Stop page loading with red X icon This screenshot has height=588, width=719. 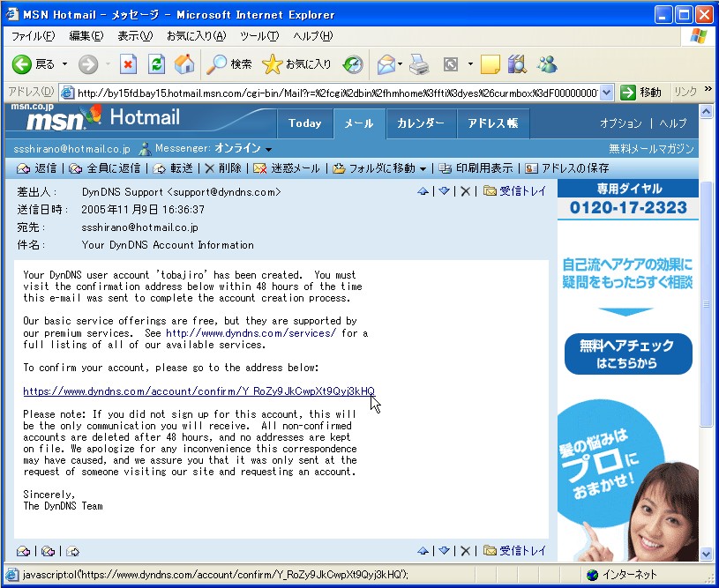128,64
